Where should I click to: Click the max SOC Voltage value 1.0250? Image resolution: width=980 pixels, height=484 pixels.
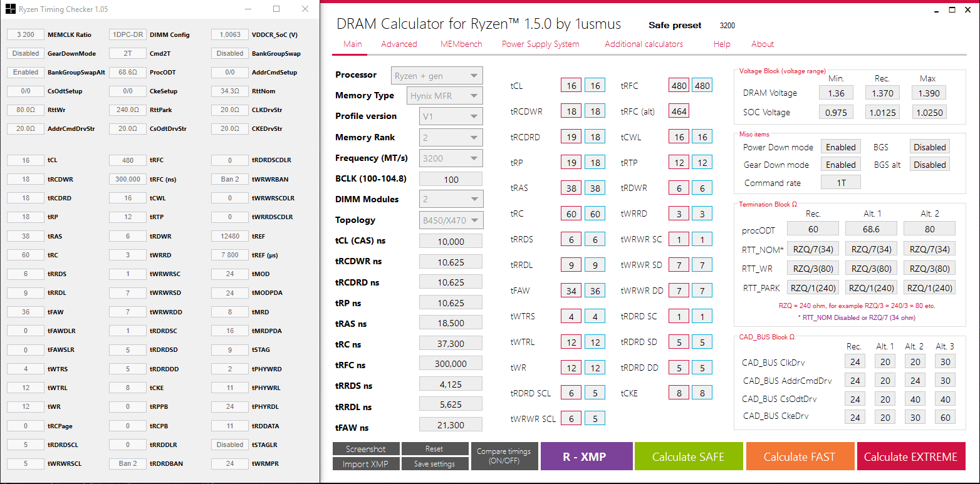coord(928,112)
